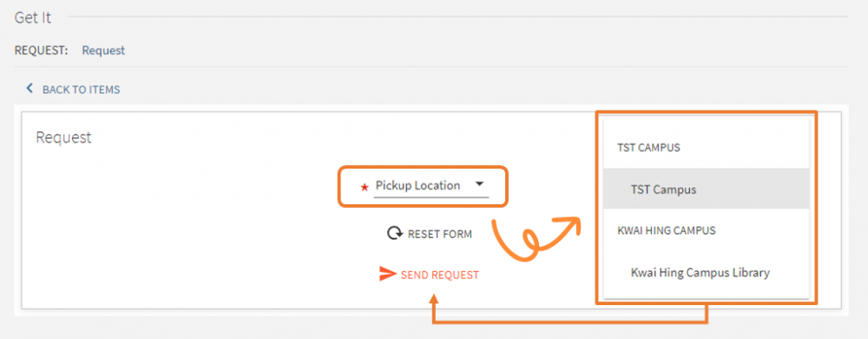Click the back chevron icon beside Back to Items
This screenshot has height=339, width=868.
(x=30, y=89)
